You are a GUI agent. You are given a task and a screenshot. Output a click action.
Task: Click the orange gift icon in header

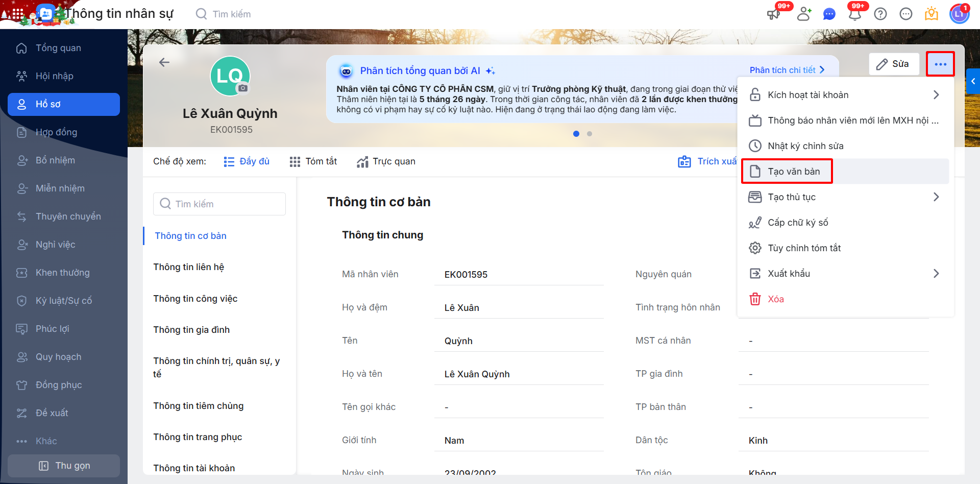coord(932,14)
